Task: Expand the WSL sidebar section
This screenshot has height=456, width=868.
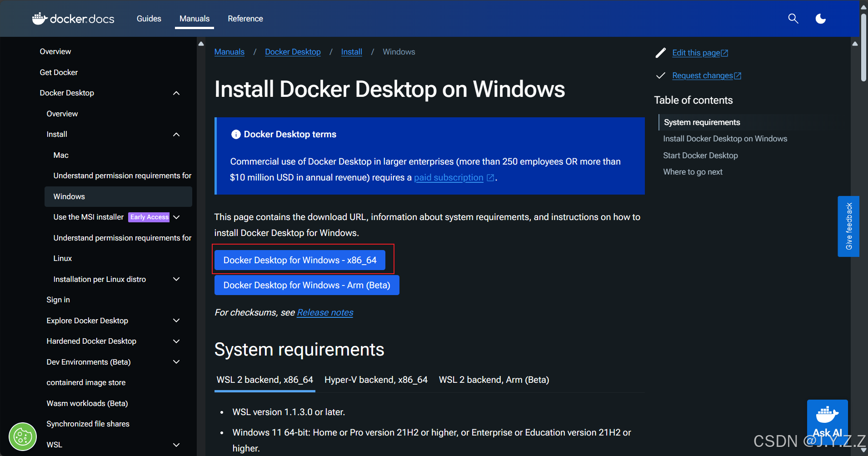Action: coord(176,444)
